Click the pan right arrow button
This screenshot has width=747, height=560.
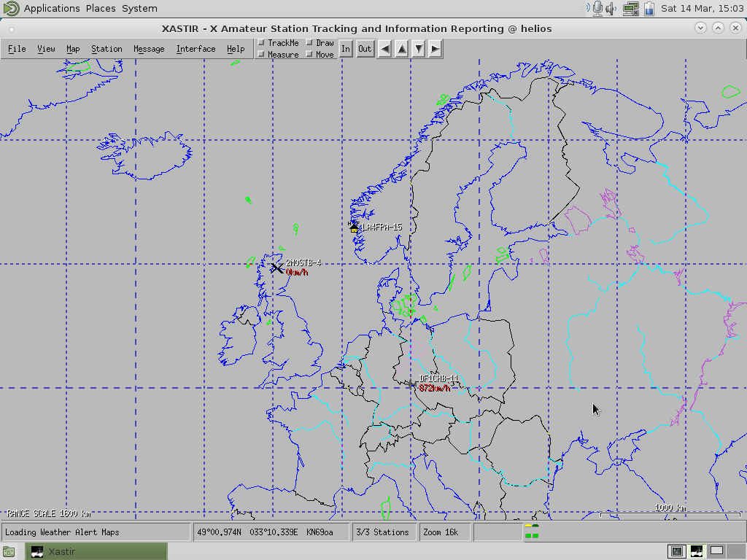[x=435, y=48]
